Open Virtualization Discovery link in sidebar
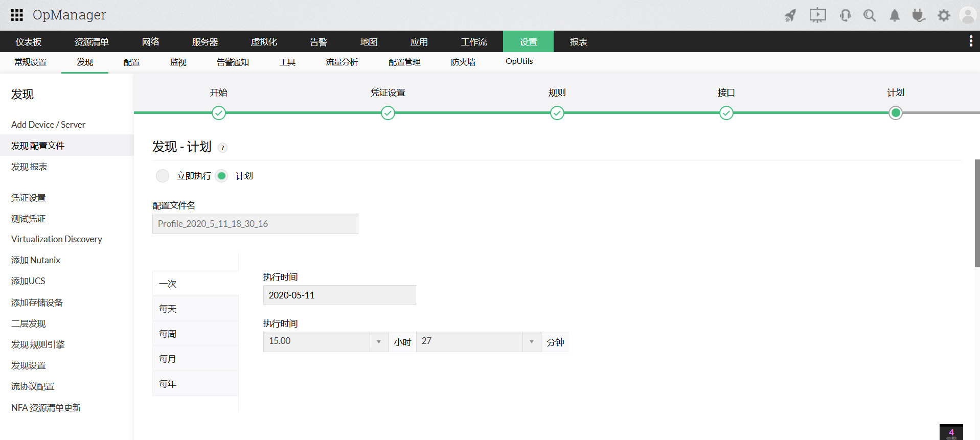Viewport: 980px width, 440px height. 57,239
